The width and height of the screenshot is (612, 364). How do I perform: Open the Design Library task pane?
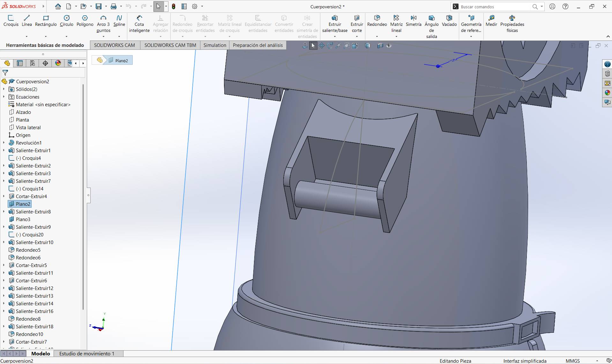pyautogui.click(x=607, y=74)
